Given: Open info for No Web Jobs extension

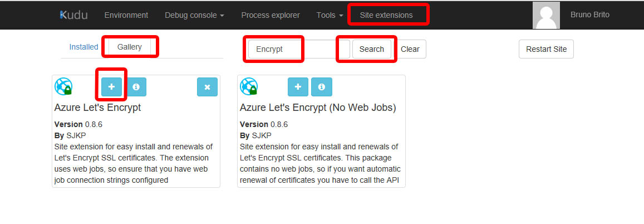Looking at the screenshot, I should 322,87.
